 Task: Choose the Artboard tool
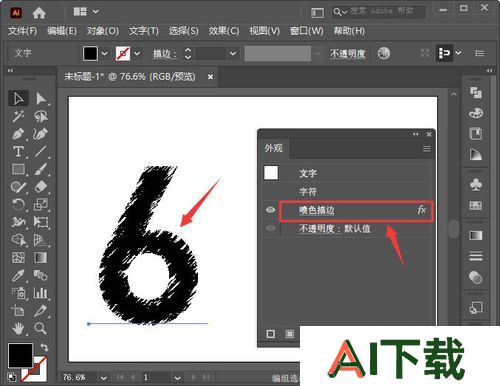18,311
